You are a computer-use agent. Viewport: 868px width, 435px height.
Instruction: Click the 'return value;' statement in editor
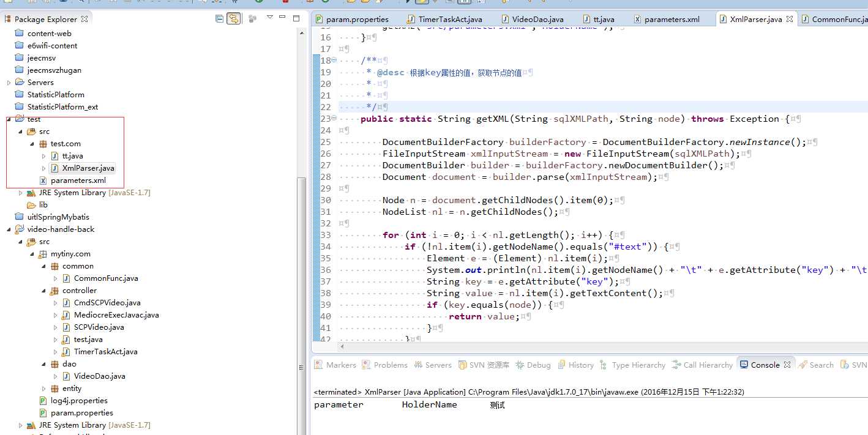[x=484, y=316]
